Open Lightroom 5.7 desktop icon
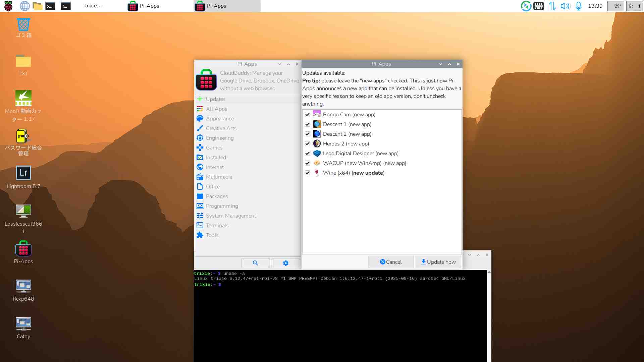 [23, 173]
